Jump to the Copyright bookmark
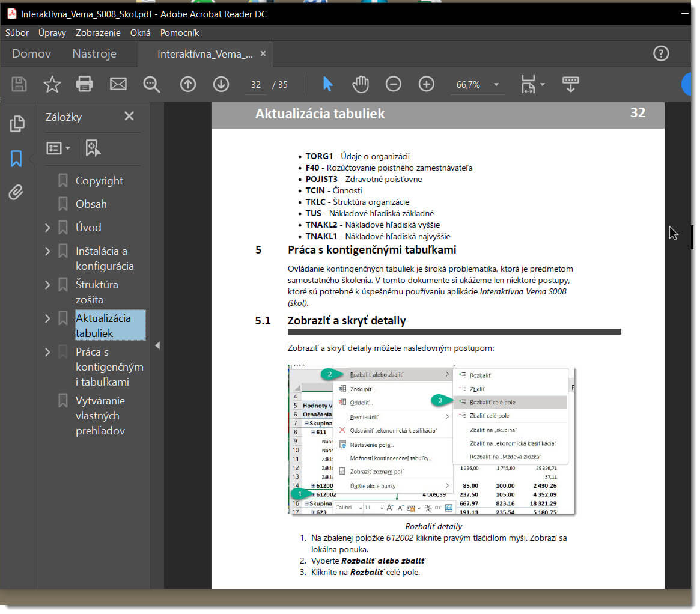This screenshot has width=700, height=614. (99, 181)
